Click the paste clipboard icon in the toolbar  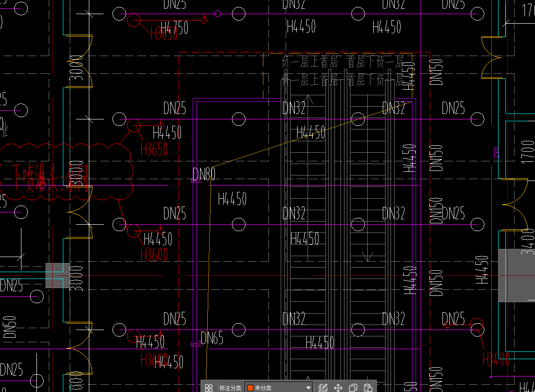368,388
